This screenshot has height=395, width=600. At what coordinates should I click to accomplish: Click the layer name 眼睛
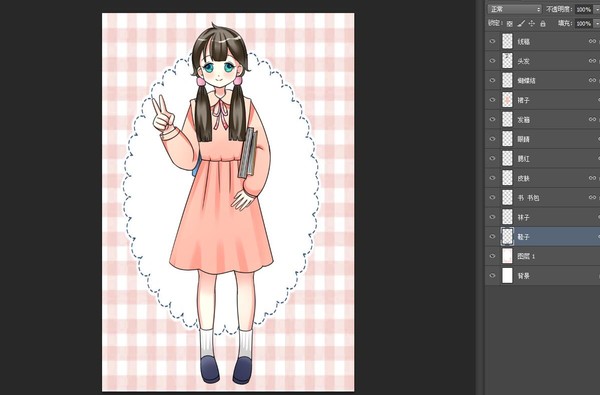523,139
